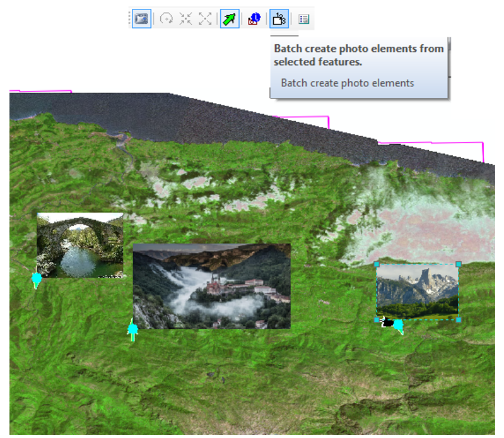Click the toolbar drag grip handle

[x=131, y=19]
